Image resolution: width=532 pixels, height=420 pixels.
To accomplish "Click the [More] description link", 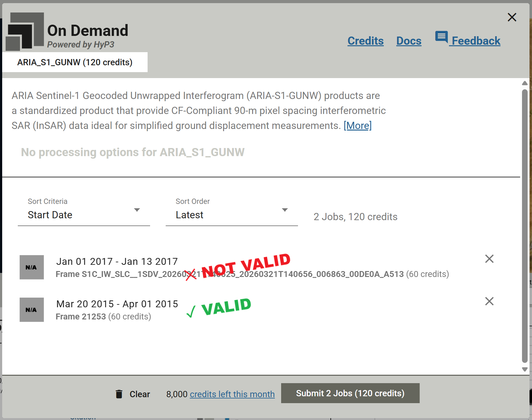I will tap(357, 126).
